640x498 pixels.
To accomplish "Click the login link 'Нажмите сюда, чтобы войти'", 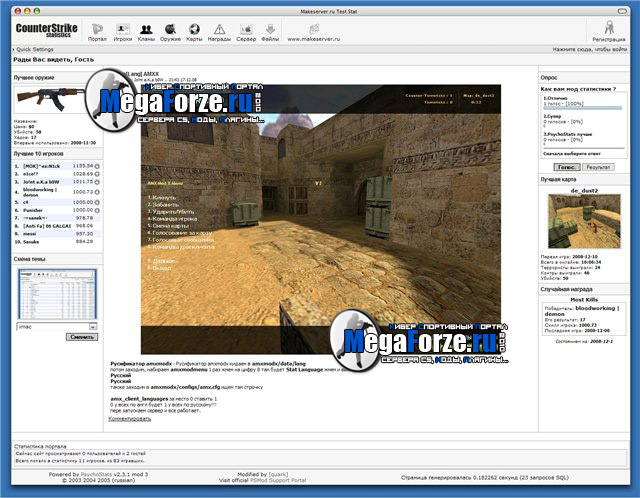I will click(x=590, y=49).
